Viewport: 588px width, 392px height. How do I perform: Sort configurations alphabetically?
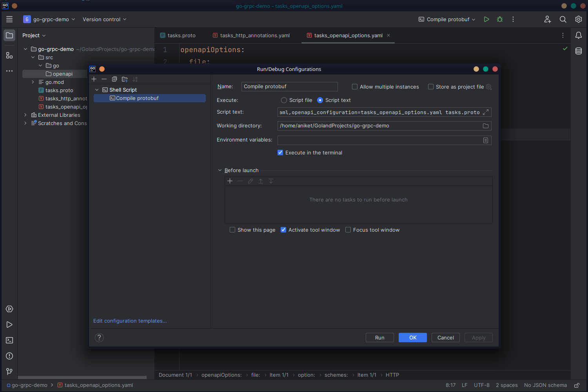(x=135, y=79)
